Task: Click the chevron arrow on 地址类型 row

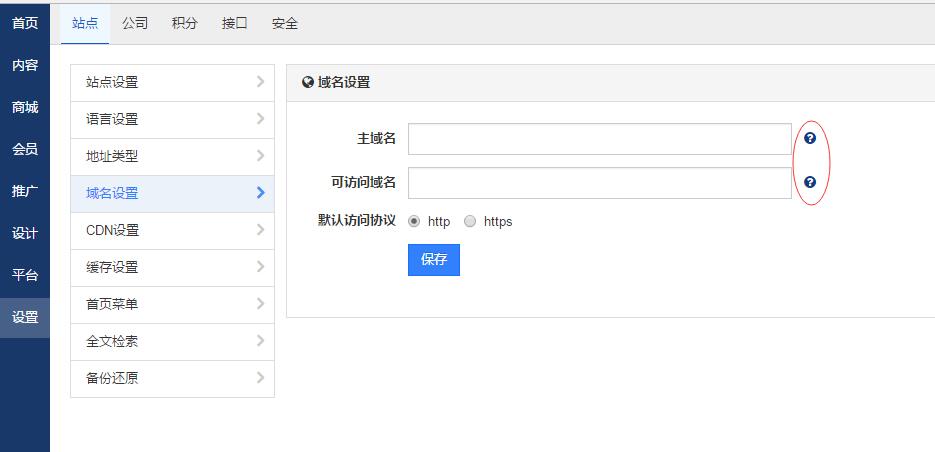Action: (260, 156)
